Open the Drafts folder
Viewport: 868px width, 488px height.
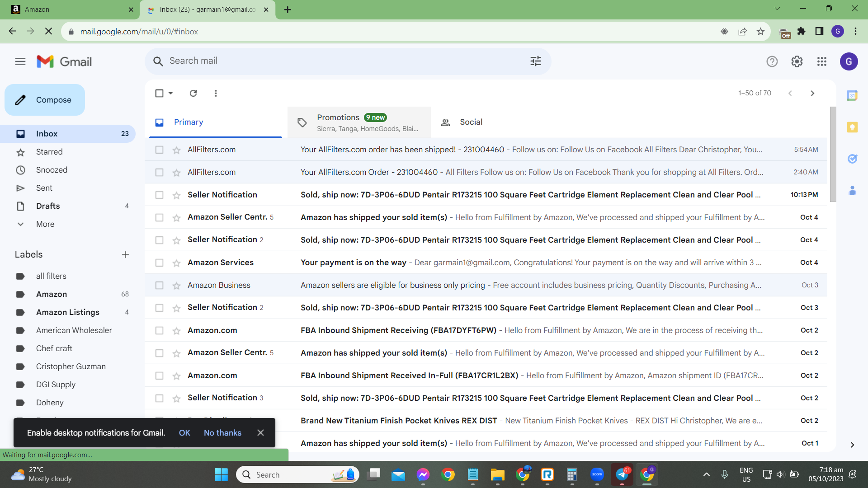click(x=48, y=206)
